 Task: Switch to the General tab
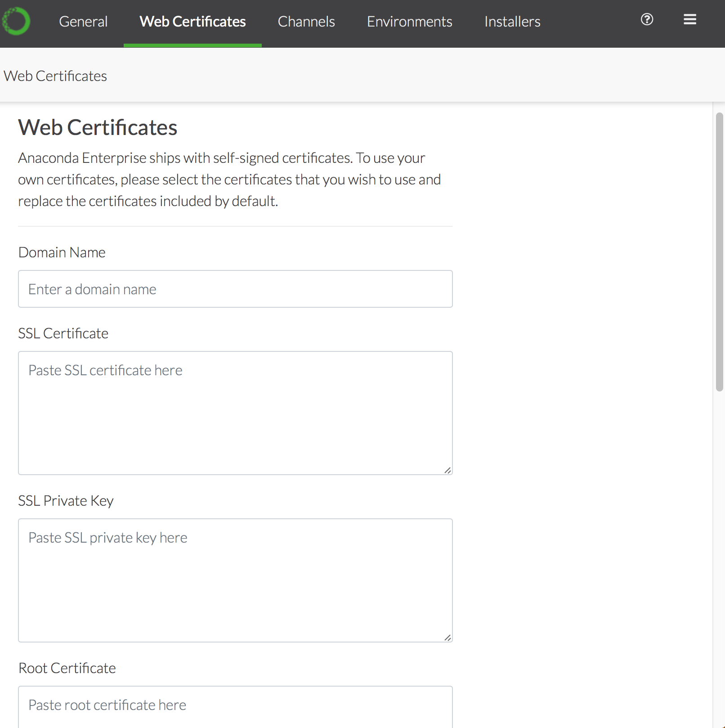pos(83,22)
